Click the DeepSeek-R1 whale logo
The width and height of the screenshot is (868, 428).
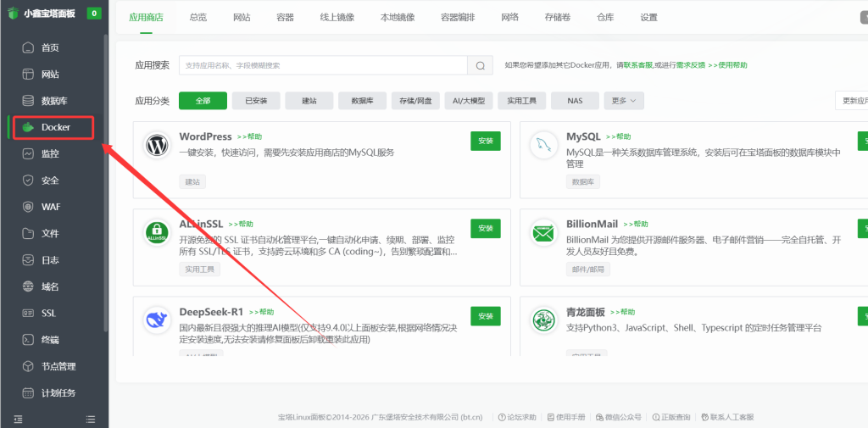[157, 320]
